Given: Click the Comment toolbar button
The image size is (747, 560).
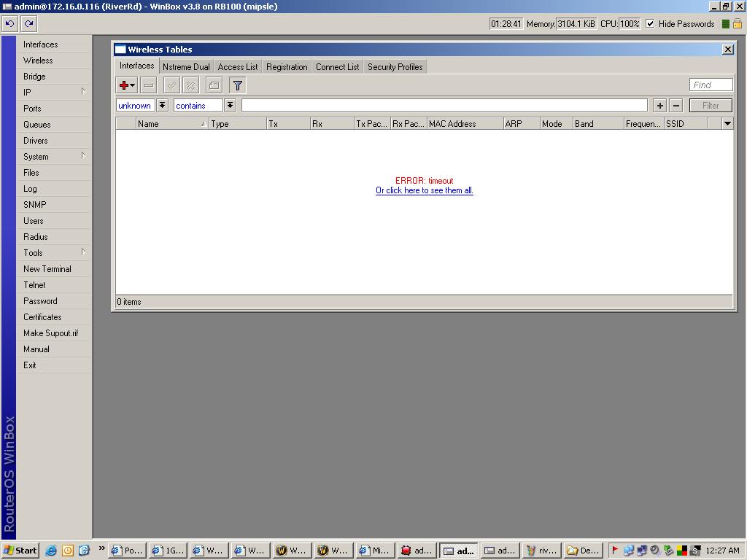Looking at the screenshot, I should (x=214, y=85).
